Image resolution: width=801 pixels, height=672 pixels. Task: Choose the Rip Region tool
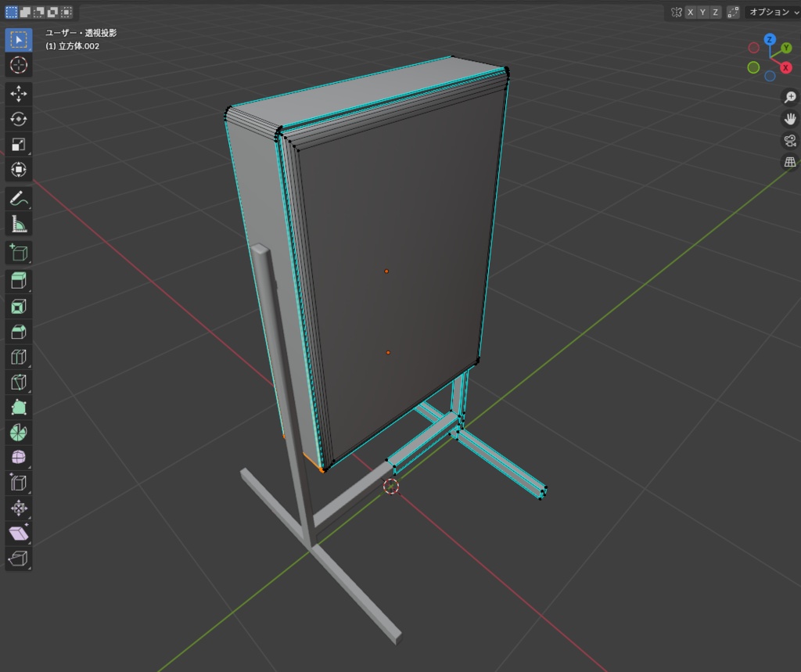coord(19,558)
